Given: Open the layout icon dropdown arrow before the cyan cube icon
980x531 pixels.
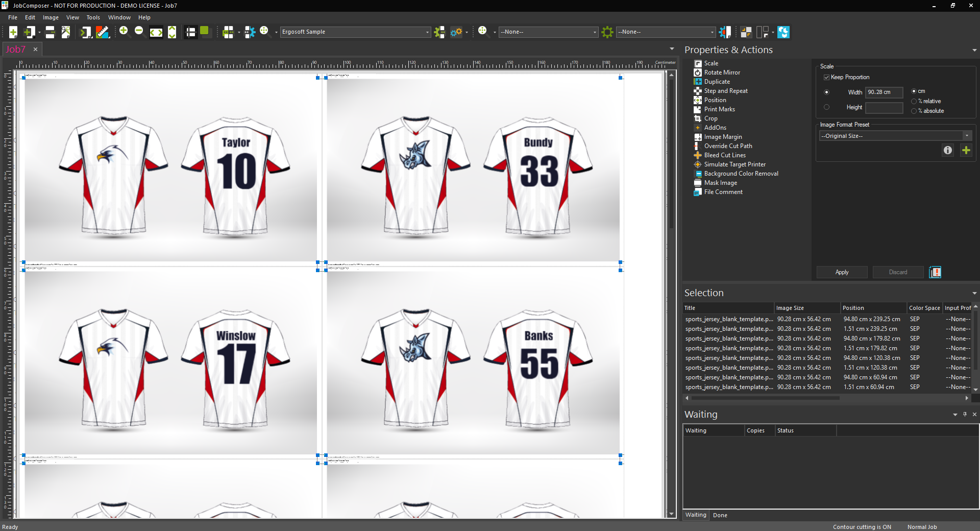Looking at the screenshot, I should pyautogui.click(x=773, y=32).
